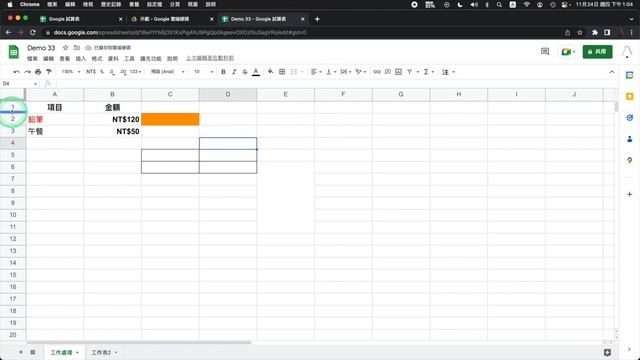Viewport: 640px width, 360px height.
Task: Open vertical align dropdown
Action: coord(331,72)
